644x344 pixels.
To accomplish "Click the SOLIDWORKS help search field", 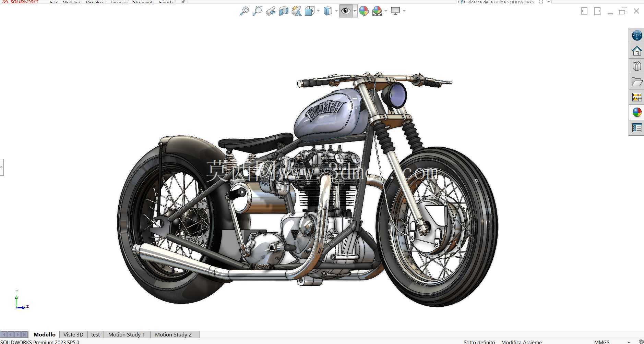I will tap(501, 2).
